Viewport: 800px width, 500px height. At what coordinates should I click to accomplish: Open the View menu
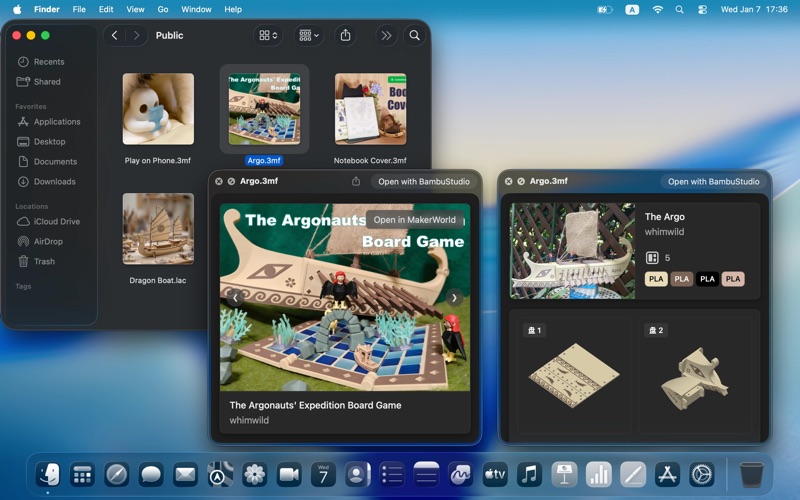pos(135,9)
